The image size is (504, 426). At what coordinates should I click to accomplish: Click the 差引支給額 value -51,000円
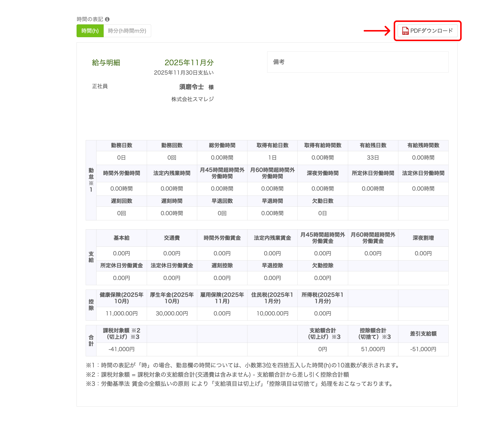tap(423, 349)
